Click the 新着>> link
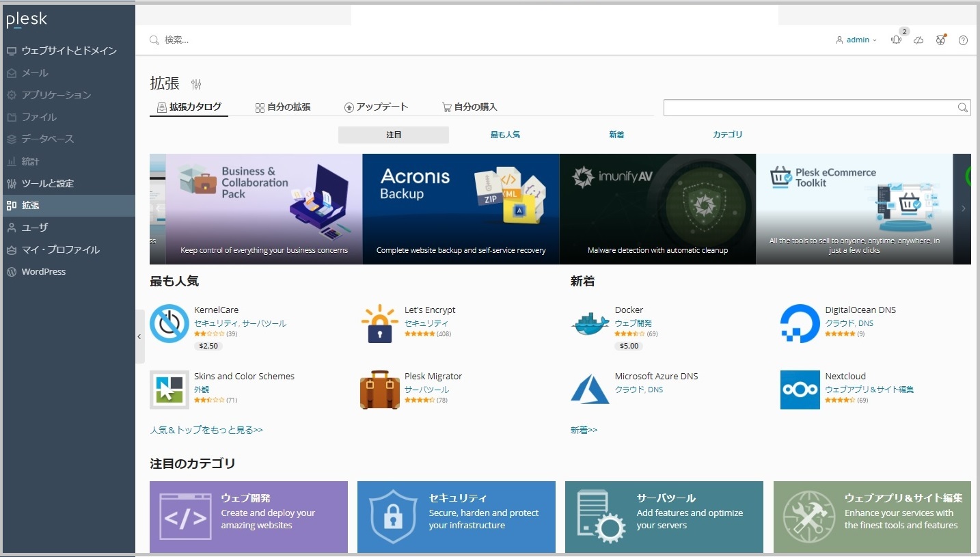Screen dimensions: 980x557 [x=584, y=430]
